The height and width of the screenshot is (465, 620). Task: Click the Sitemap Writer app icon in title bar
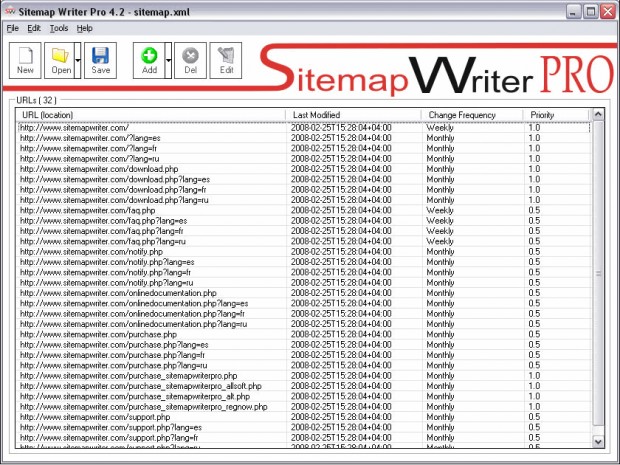pos(10,11)
